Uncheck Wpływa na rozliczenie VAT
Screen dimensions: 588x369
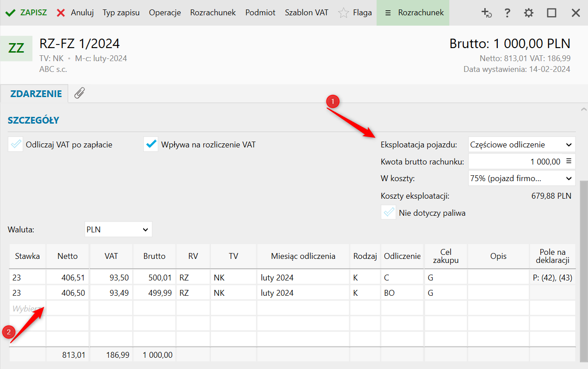click(151, 144)
